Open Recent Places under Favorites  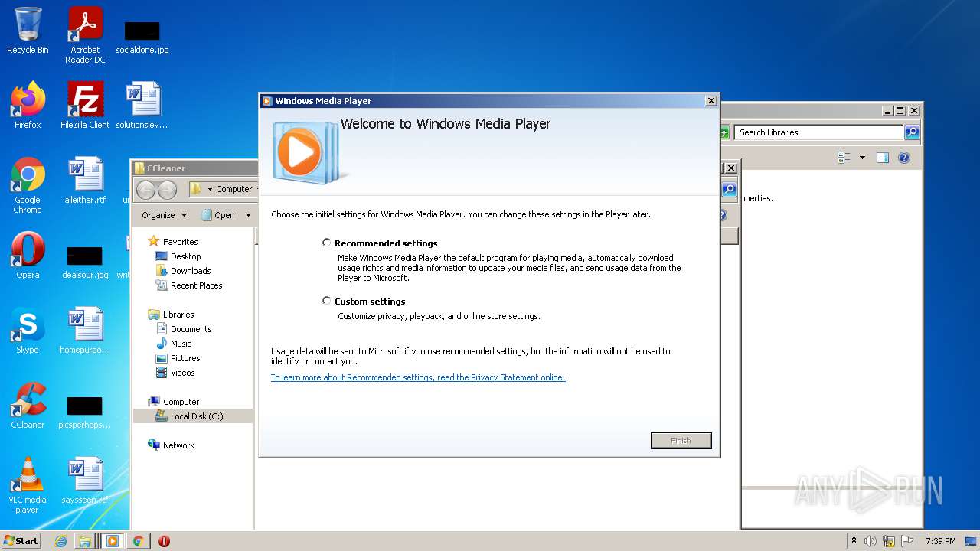[196, 285]
